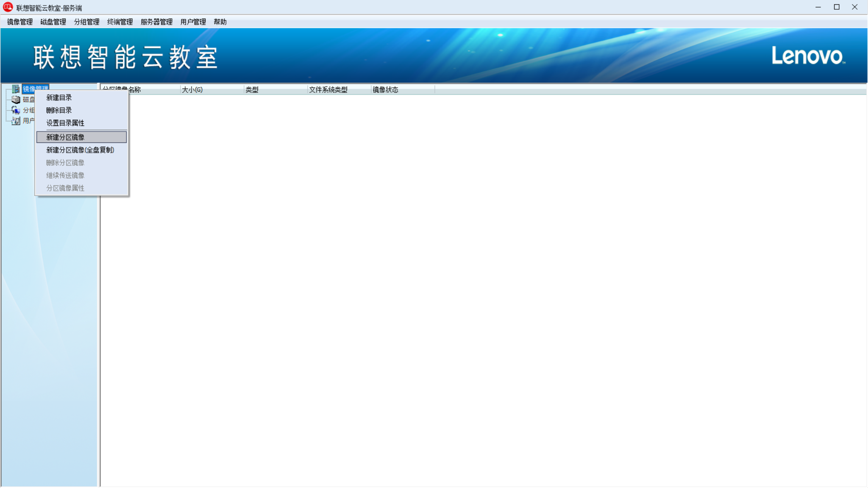Select the highlighted 新建分区镜像 entry
The width and height of the screenshot is (868, 488).
pyautogui.click(x=65, y=137)
